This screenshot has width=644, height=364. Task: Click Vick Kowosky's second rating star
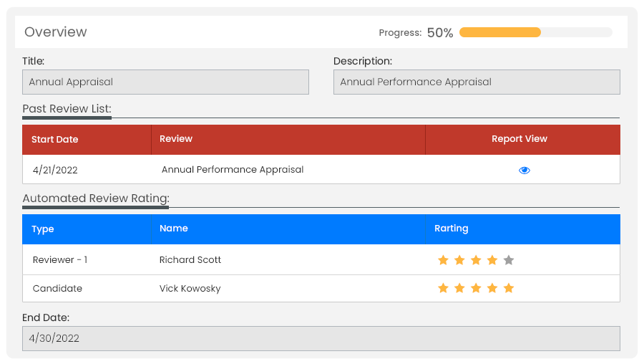[x=459, y=288]
